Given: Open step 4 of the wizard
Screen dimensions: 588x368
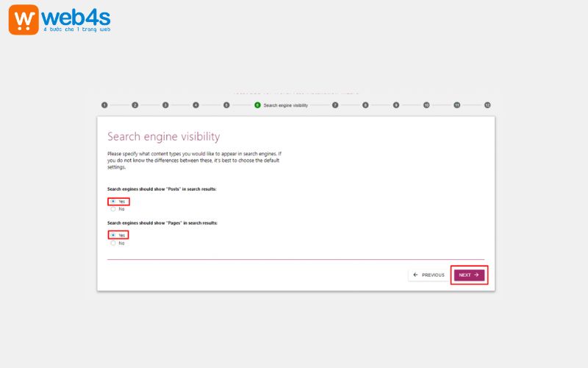Looking at the screenshot, I should point(196,105).
